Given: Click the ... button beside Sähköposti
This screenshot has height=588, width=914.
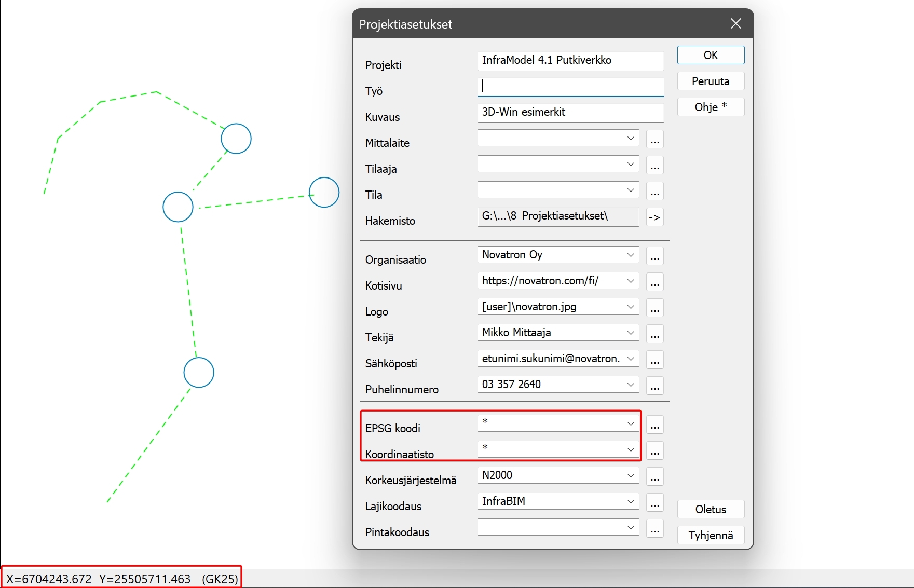Looking at the screenshot, I should point(655,360).
